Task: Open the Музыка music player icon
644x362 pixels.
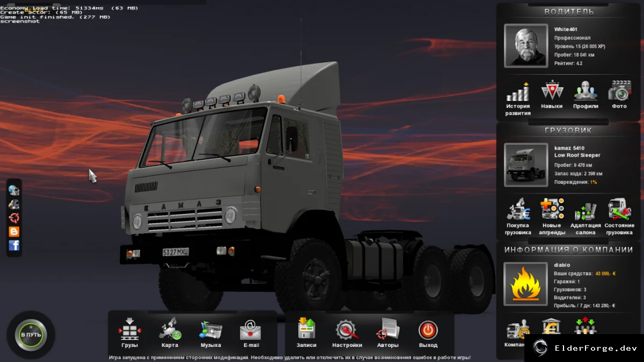Action: click(210, 329)
